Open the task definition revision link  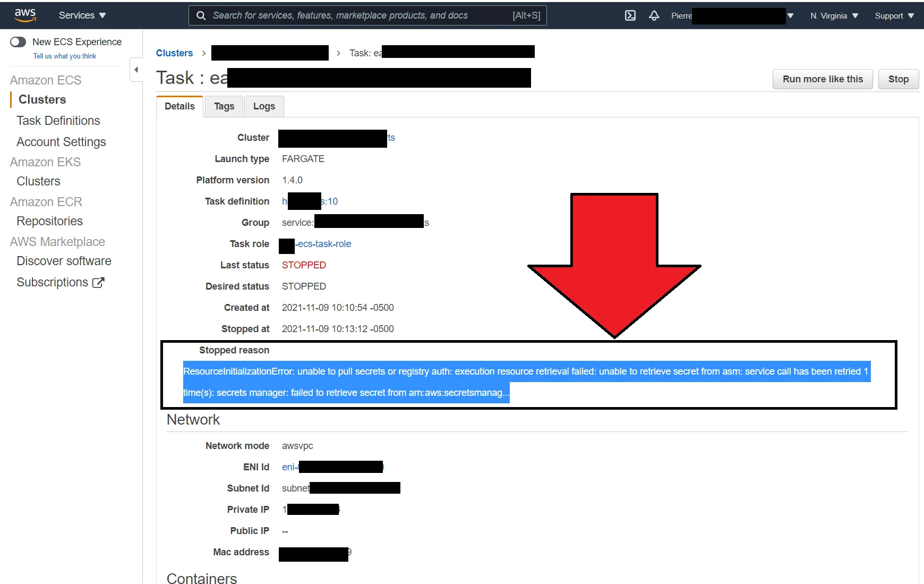pyautogui.click(x=310, y=201)
